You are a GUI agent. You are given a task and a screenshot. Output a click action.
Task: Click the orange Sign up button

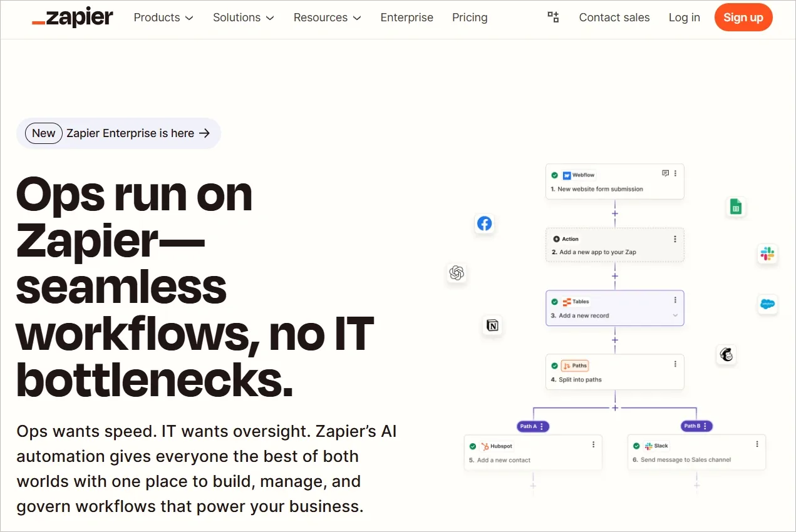tap(743, 18)
